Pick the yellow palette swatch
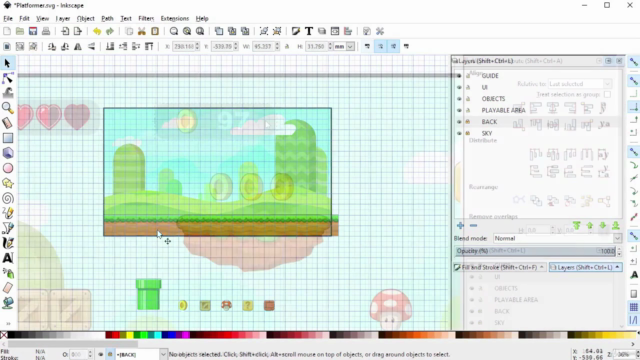Viewport: 640px width, 360px height. 130,336
